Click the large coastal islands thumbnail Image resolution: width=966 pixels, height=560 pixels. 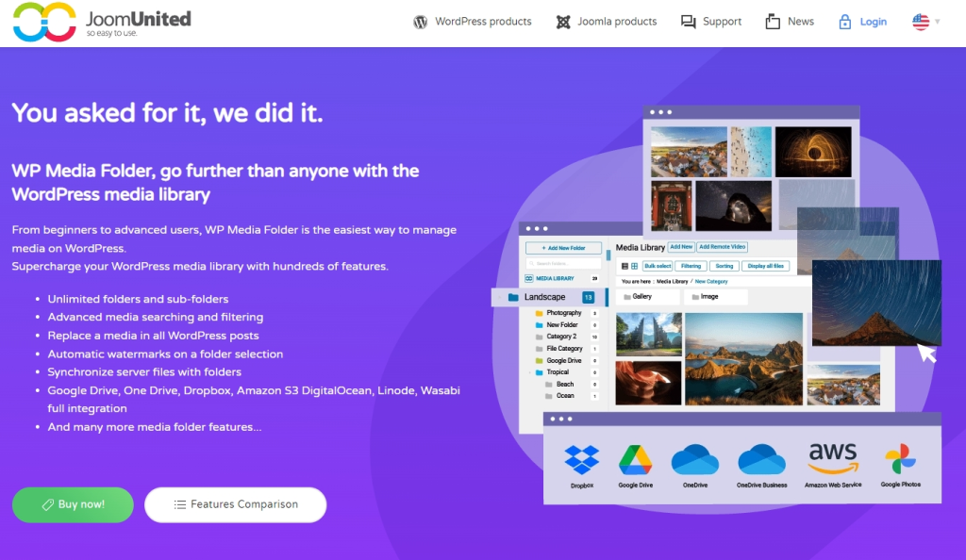[x=743, y=359]
